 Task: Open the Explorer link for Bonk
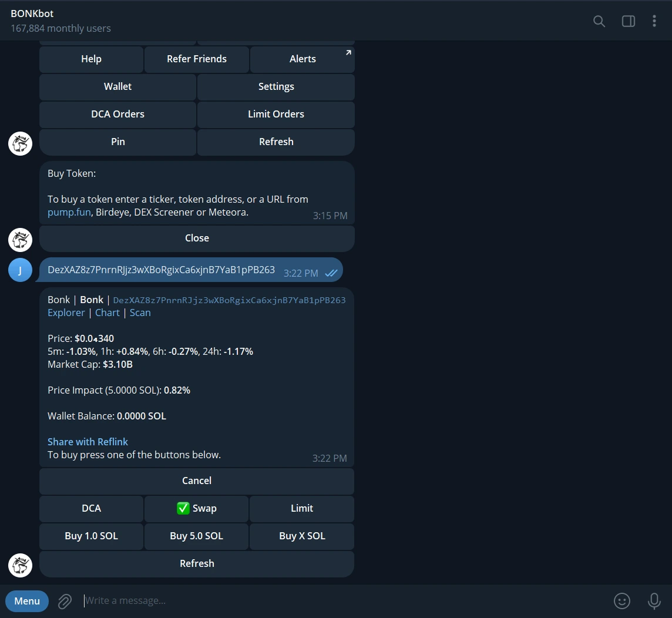pos(66,313)
